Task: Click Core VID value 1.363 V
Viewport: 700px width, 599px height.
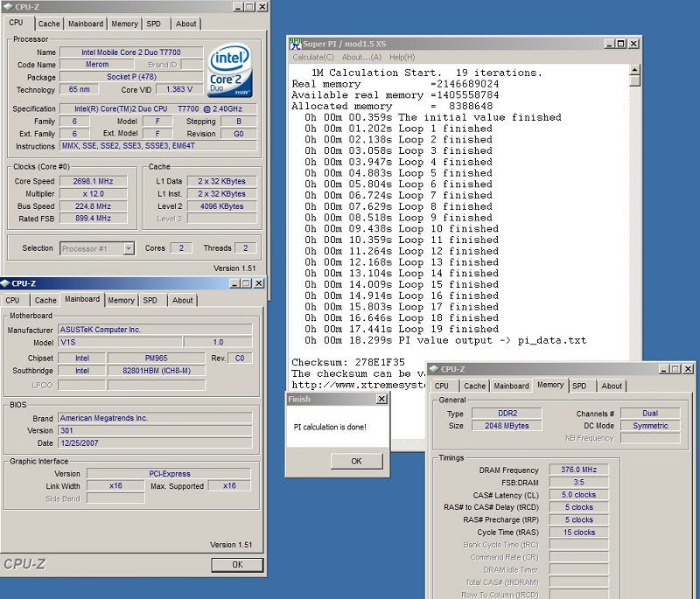Action: [x=179, y=89]
